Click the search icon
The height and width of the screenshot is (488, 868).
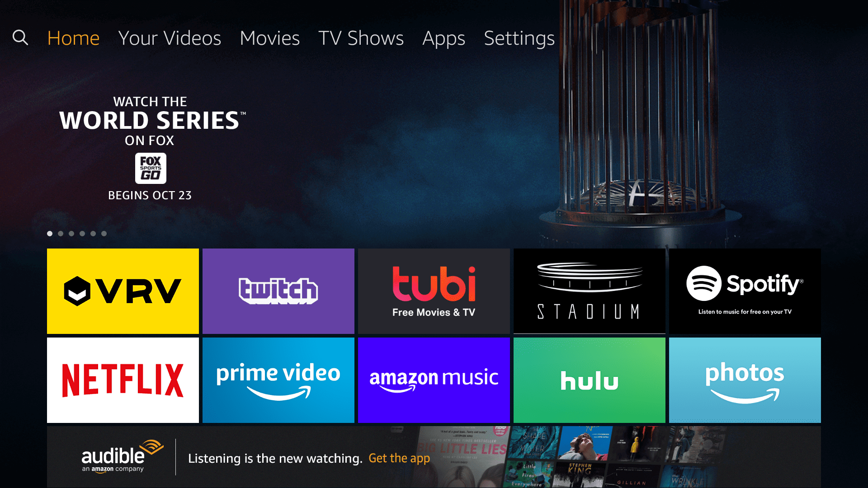point(21,37)
